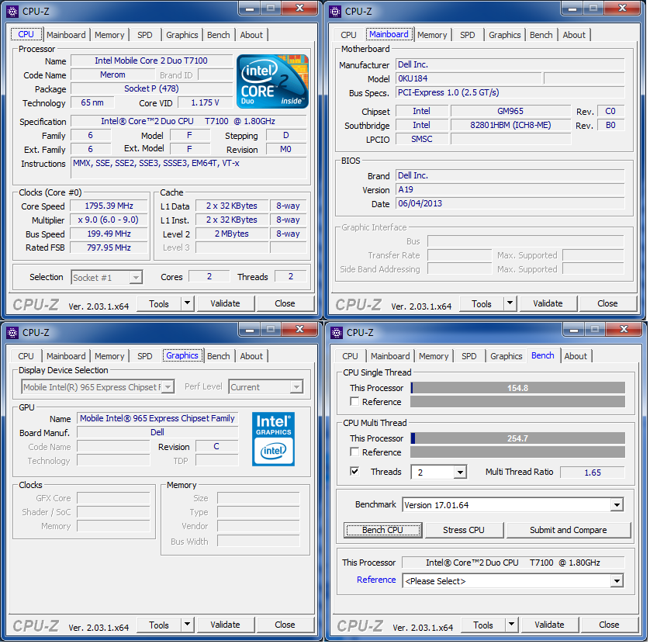Expand Tools arrow in the Graphics window
The image size is (650, 644).
pos(188,625)
